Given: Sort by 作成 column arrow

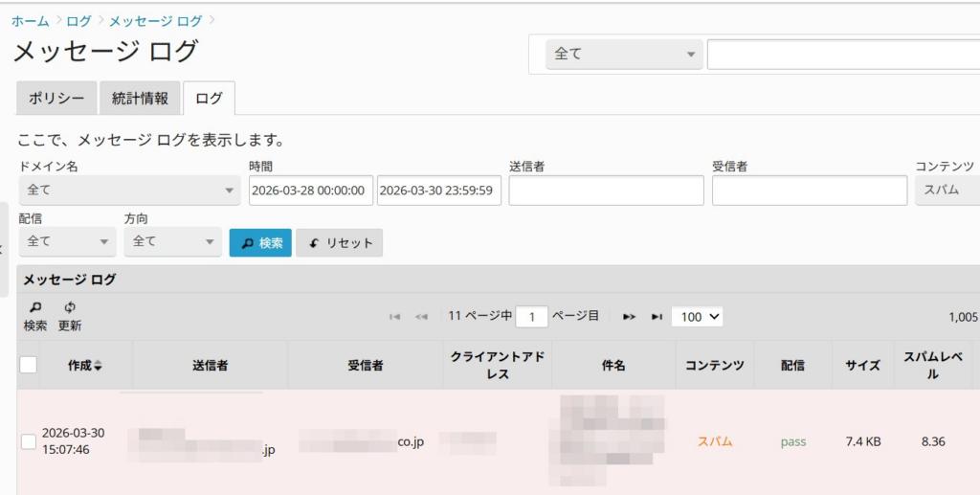Looking at the screenshot, I should (97, 366).
